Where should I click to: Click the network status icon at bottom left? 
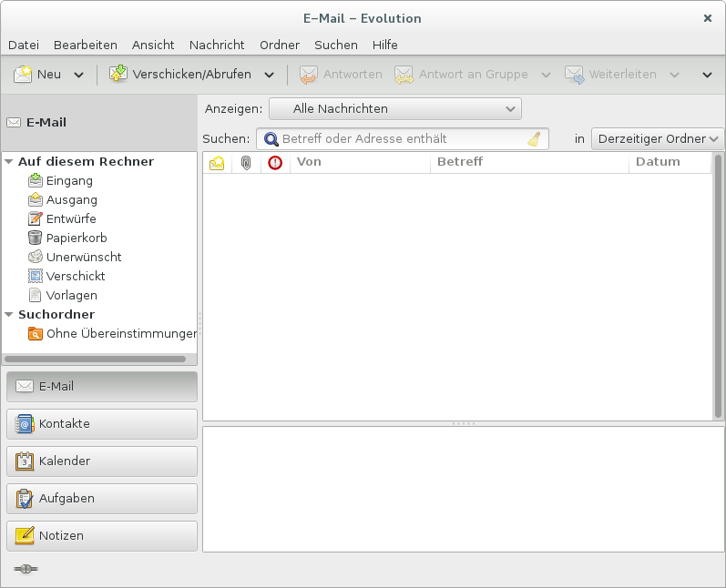pyautogui.click(x=26, y=569)
